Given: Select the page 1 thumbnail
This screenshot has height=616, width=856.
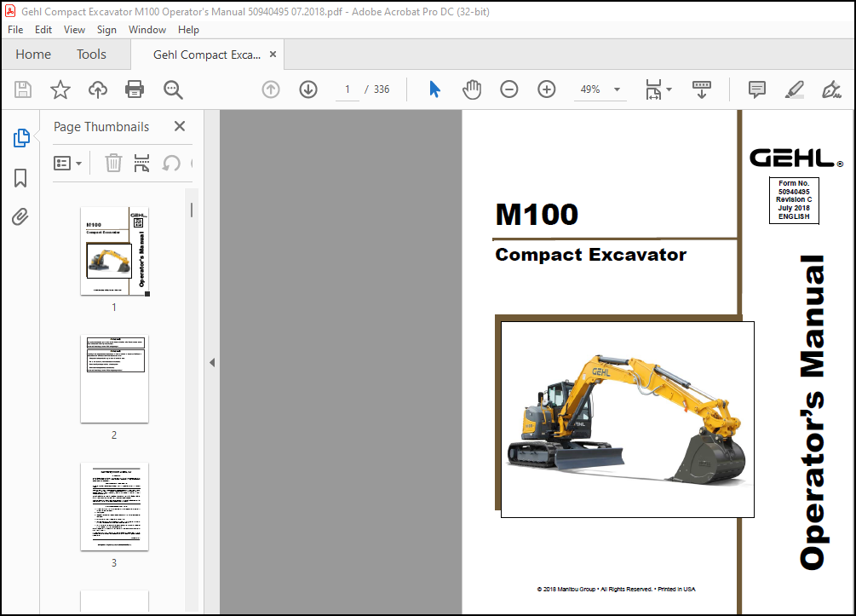Looking at the screenshot, I should (x=115, y=251).
